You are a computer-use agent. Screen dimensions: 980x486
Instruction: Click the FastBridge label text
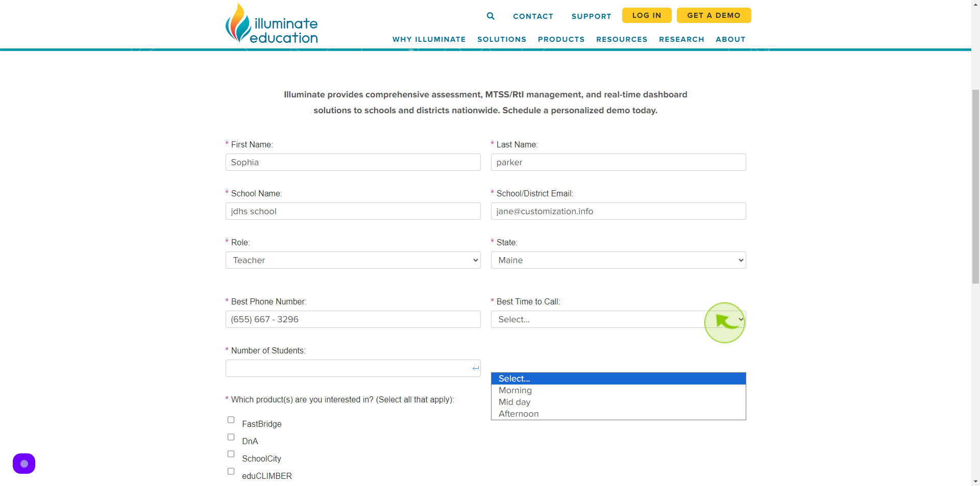pyautogui.click(x=262, y=424)
